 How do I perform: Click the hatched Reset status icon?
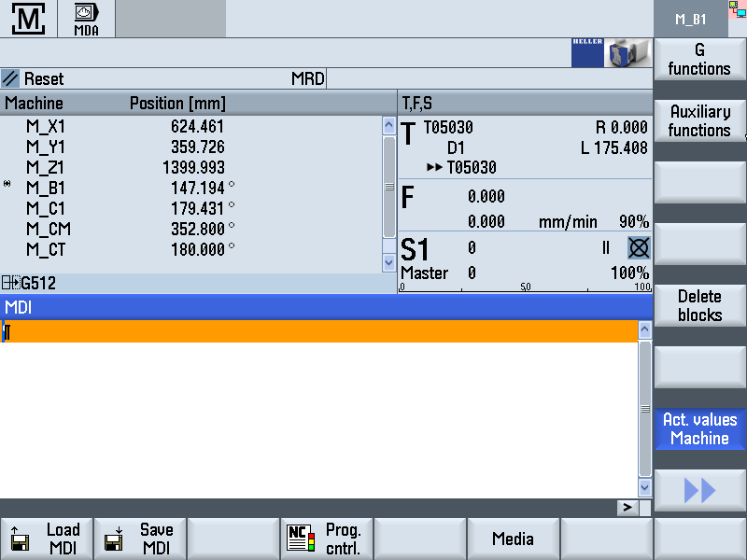coord(13,78)
